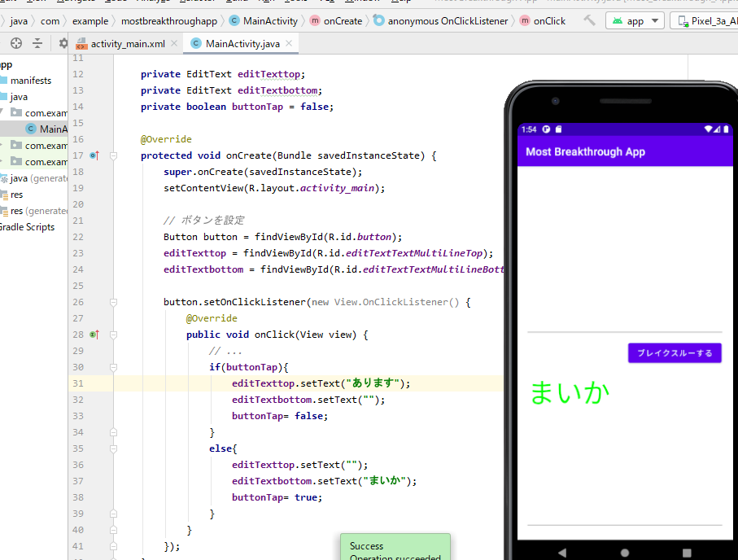This screenshot has height=560, width=738.
Task: Collapse the setOnClickListener fold on line 26
Action: (113, 302)
